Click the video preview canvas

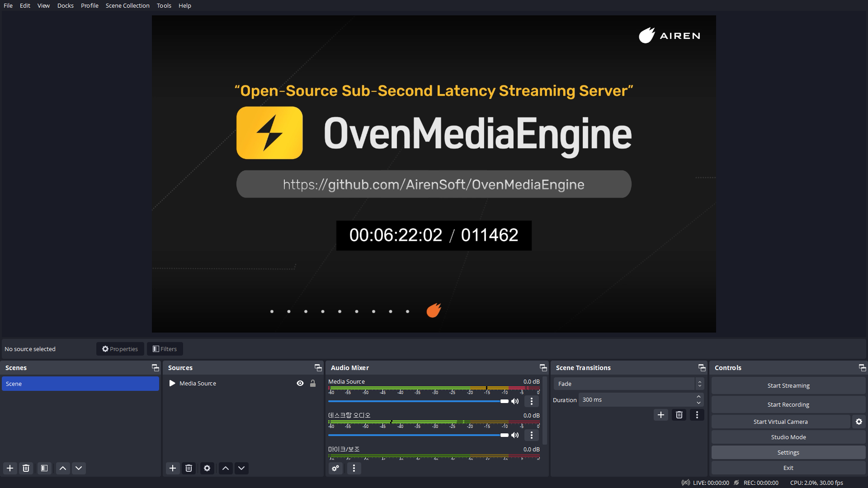[434, 174]
